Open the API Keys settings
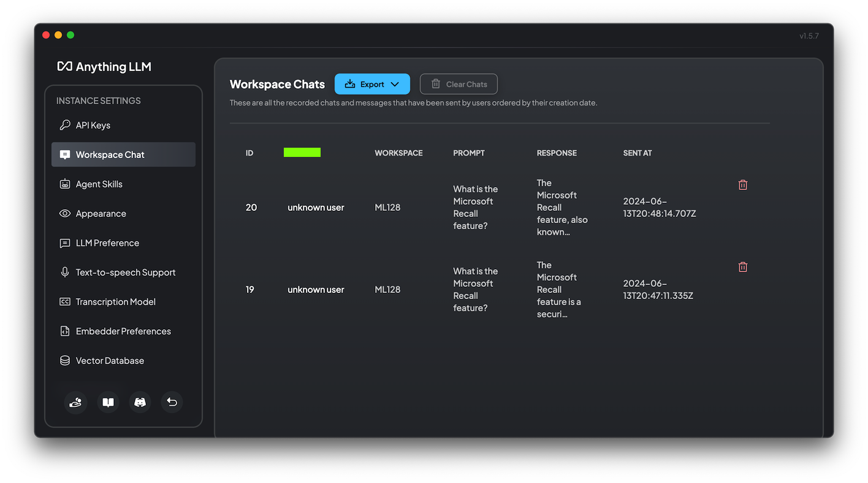Viewport: 868px width, 483px height. pos(93,125)
